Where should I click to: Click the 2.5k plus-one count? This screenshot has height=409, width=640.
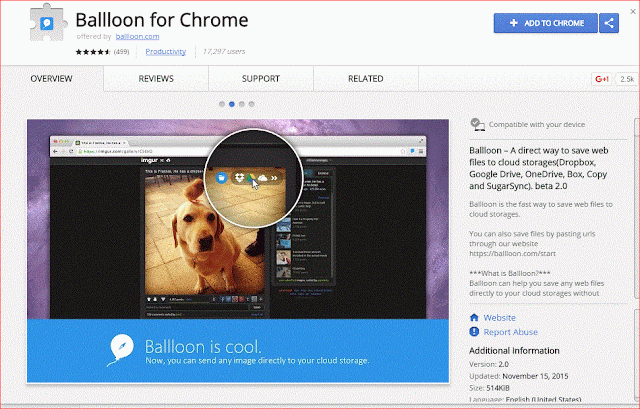tap(627, 79)
